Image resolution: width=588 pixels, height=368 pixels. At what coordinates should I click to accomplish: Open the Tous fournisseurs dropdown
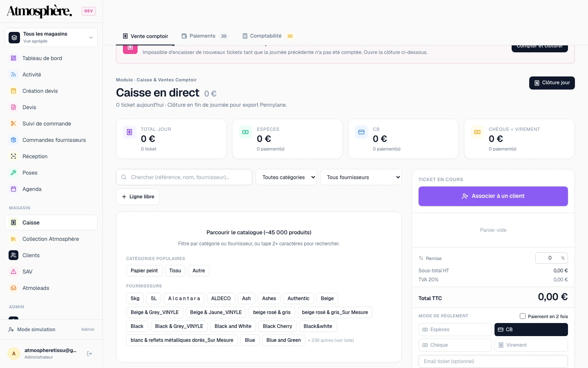click(361, 177)
